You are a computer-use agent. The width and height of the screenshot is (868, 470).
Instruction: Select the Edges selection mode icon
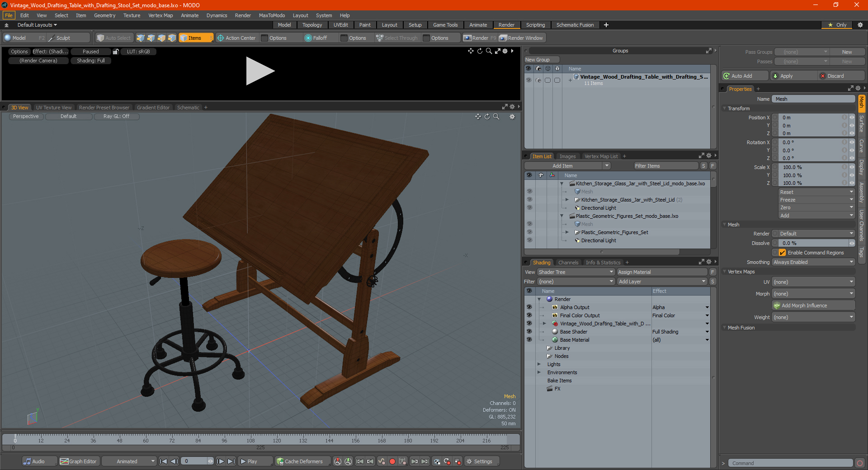point(151,38)
